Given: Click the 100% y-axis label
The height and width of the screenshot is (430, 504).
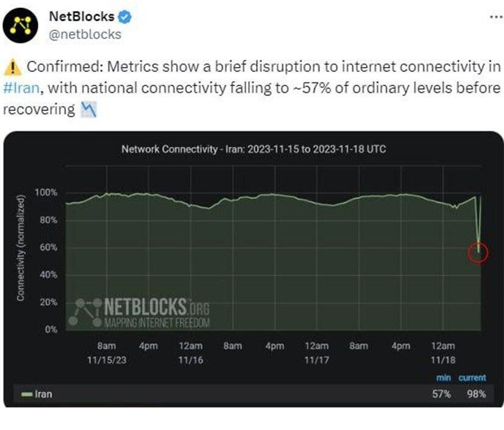Looking at the screenshot, I should 45,193.
